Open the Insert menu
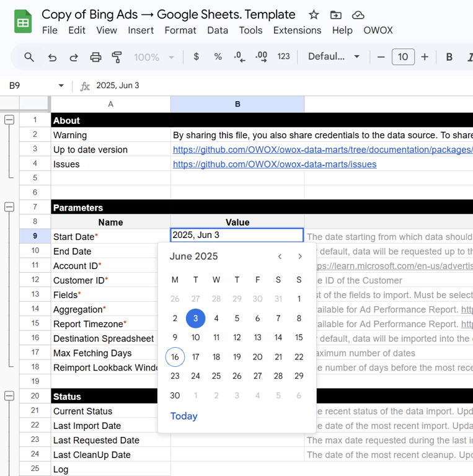This screenshot has height=476, width=473. [141, 30]
